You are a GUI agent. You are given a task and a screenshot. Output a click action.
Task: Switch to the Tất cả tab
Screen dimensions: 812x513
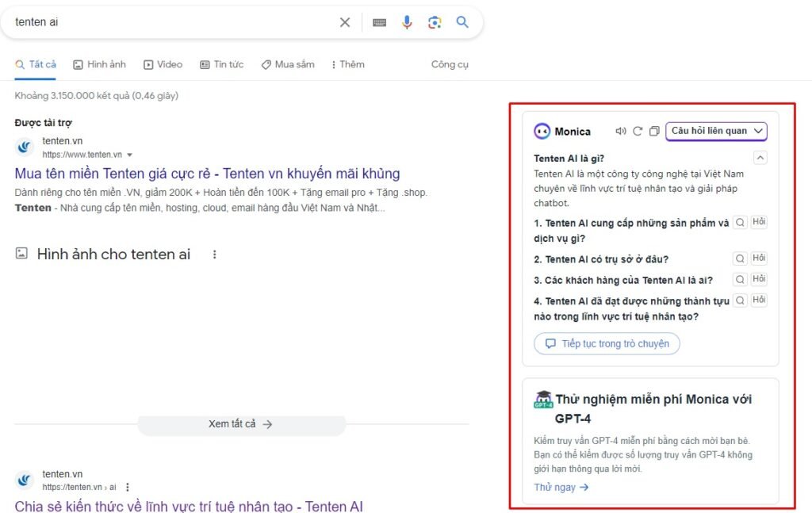(35, 65)
